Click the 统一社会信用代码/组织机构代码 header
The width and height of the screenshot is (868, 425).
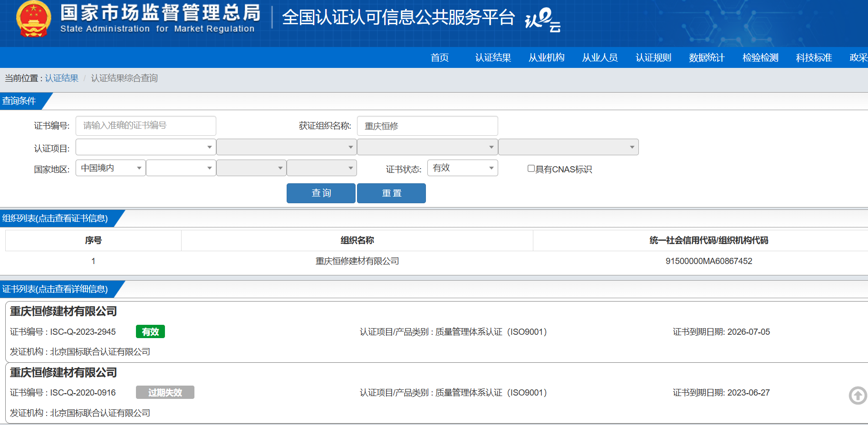[x=709, y=240]
